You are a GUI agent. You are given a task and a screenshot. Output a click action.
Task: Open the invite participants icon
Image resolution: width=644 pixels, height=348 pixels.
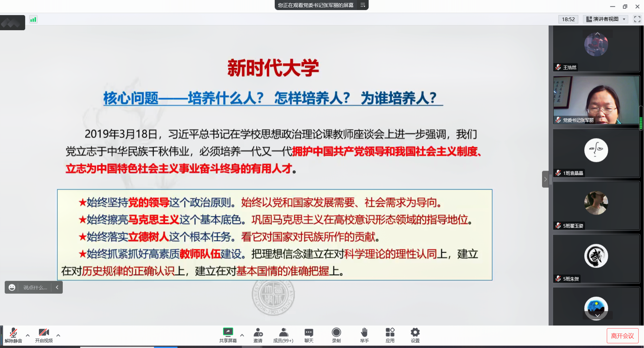click(x=258, y=332)
